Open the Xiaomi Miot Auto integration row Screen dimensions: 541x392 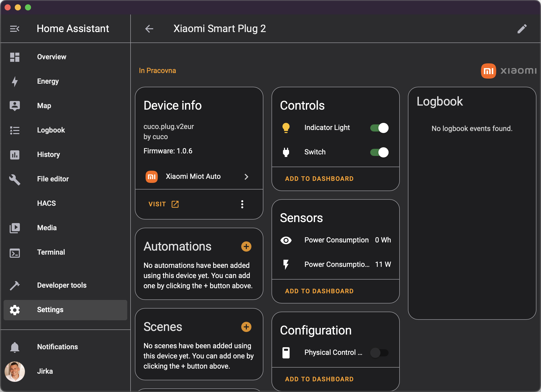tap(199, 177)
